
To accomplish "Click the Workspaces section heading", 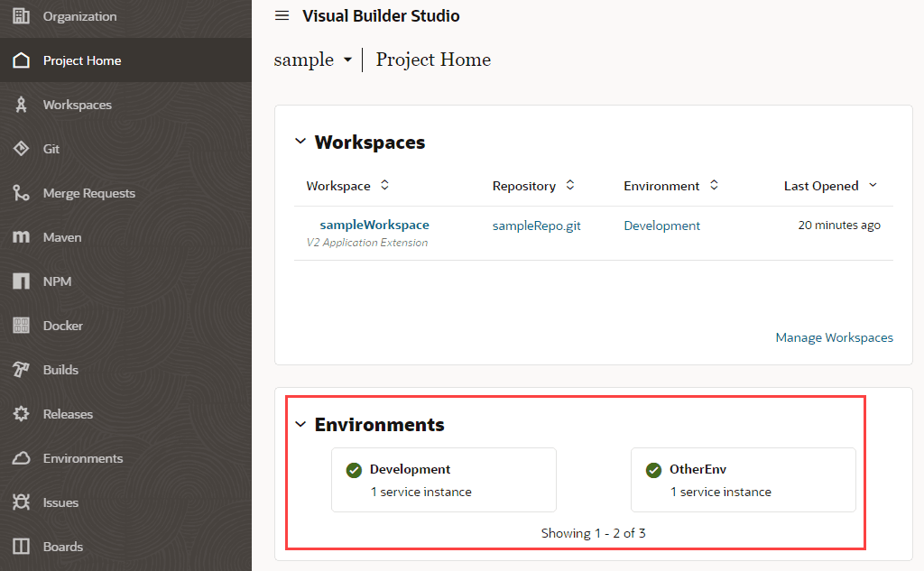I will click(369, 143).
